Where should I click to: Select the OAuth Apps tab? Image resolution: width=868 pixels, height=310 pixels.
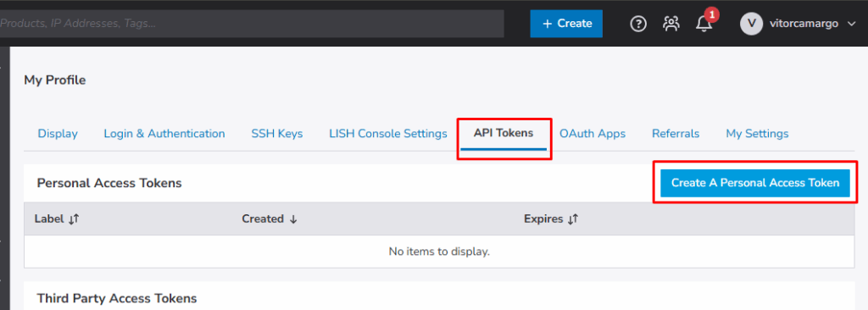coord(593,134)
